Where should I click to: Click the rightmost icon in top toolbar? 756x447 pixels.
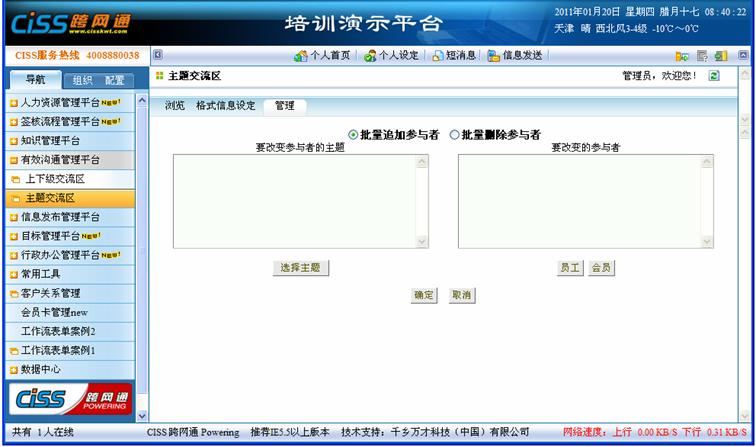pyautogui.click(x=743, y=56)
